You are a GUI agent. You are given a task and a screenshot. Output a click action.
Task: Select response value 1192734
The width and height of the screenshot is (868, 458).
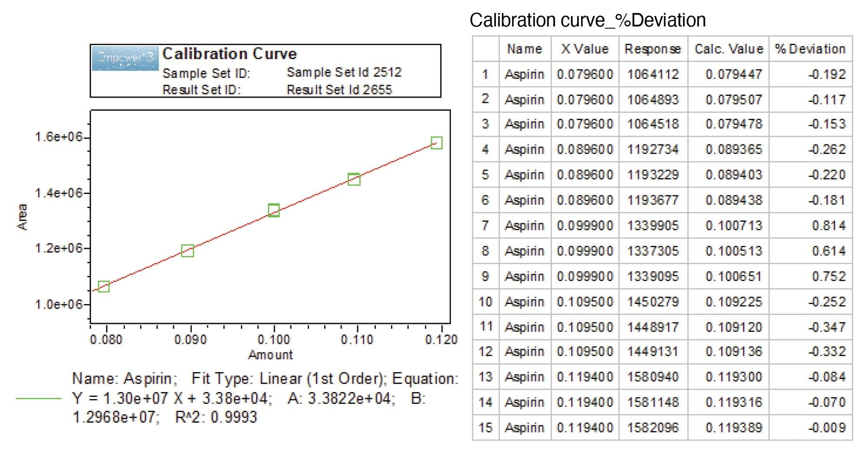(x=653, y=150)
